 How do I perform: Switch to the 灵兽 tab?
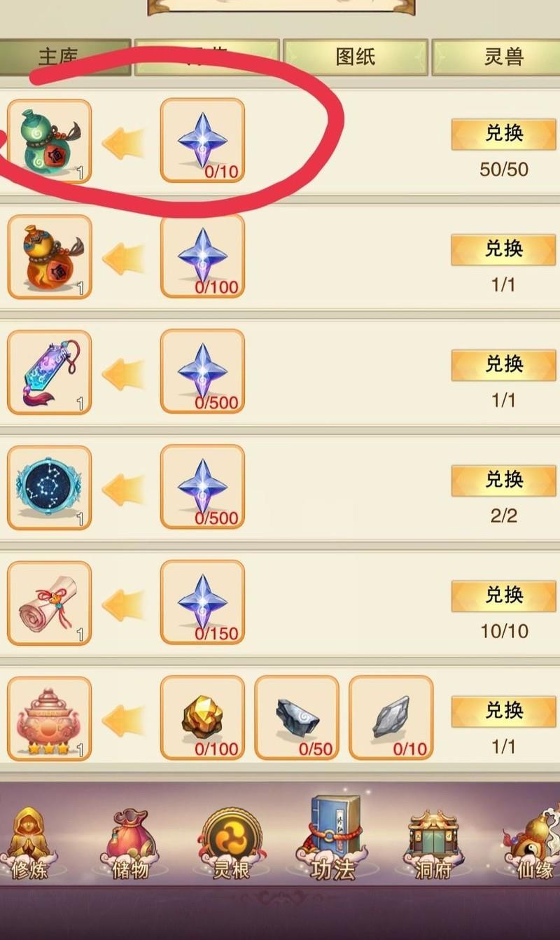click(503, 57)
